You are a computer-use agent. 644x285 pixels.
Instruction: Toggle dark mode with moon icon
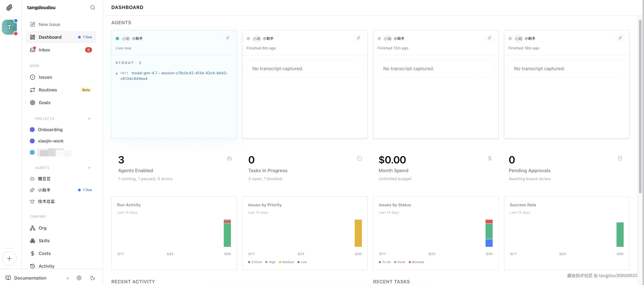pyautogui.click(x=92, y=278)
